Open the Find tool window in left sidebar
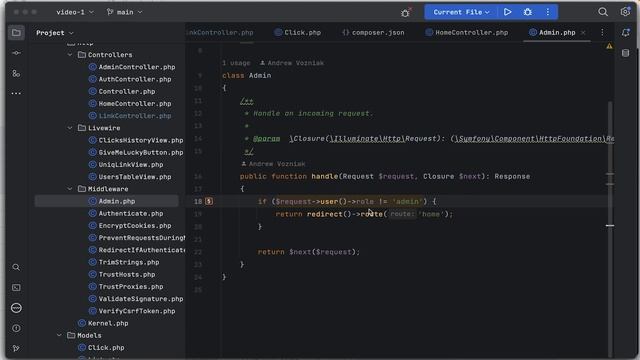The height and width of the screenshot is (360, 640). (x=16, y=267)
